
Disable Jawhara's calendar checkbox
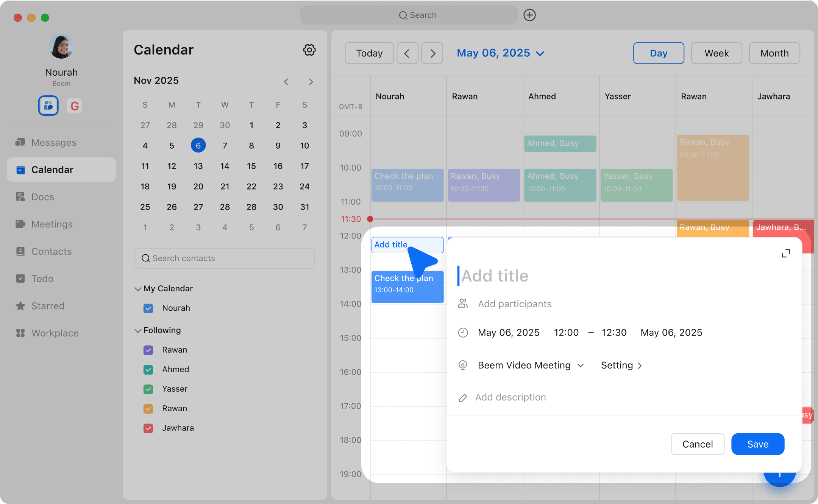148,428
